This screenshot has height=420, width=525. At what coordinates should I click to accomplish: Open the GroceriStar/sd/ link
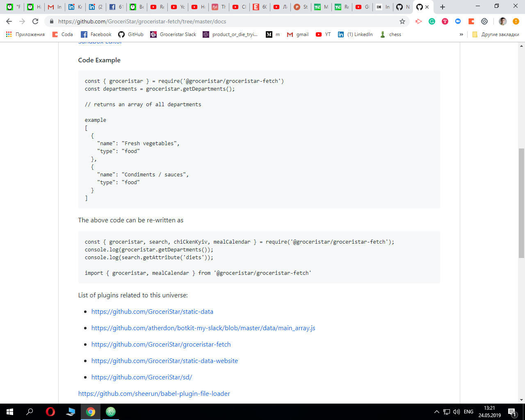(x=142, y=377)
